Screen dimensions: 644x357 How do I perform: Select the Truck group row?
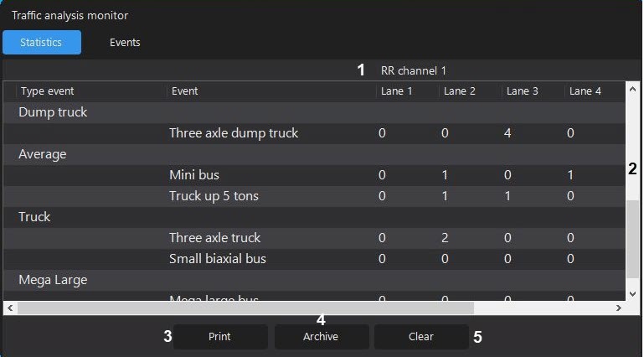pos(34,217)
